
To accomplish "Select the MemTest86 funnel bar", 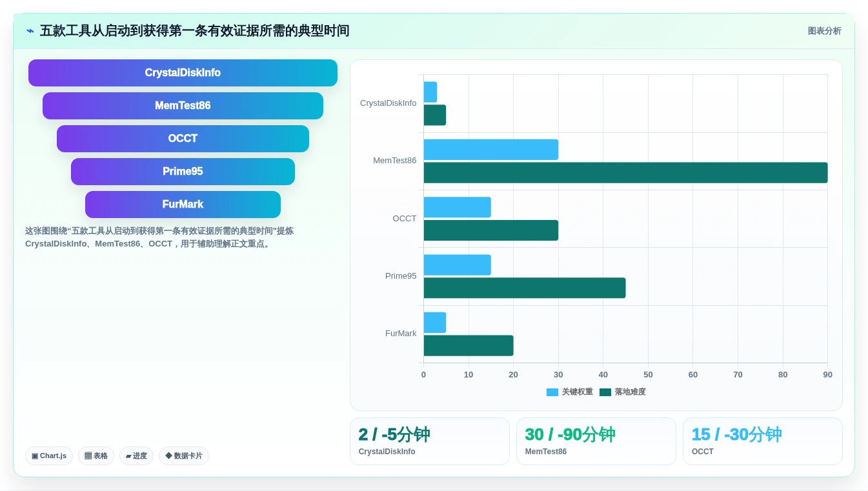I will (183, 106).
